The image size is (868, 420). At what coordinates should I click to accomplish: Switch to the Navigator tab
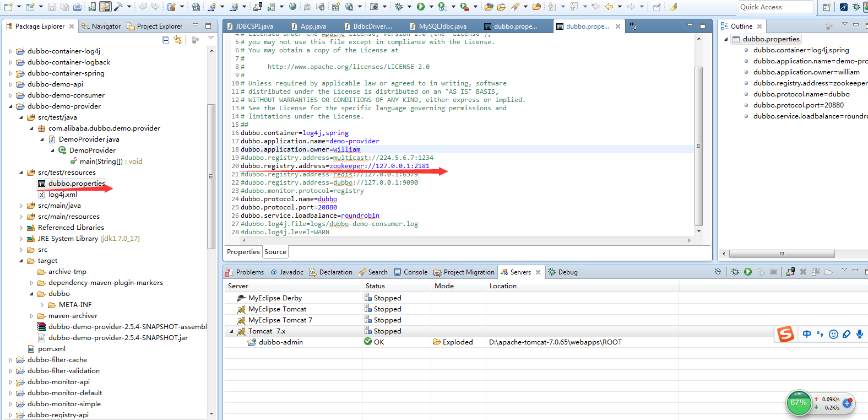101,26
